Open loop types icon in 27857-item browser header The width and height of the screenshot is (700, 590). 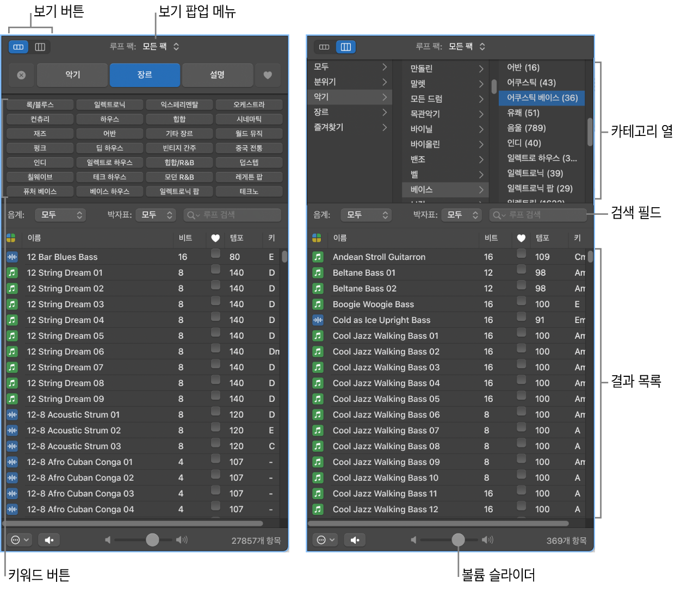11,238
